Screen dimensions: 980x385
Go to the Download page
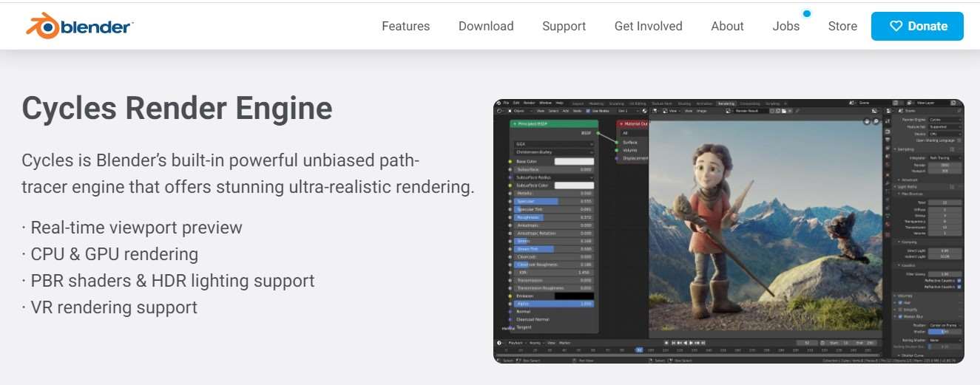click(486, 26)
